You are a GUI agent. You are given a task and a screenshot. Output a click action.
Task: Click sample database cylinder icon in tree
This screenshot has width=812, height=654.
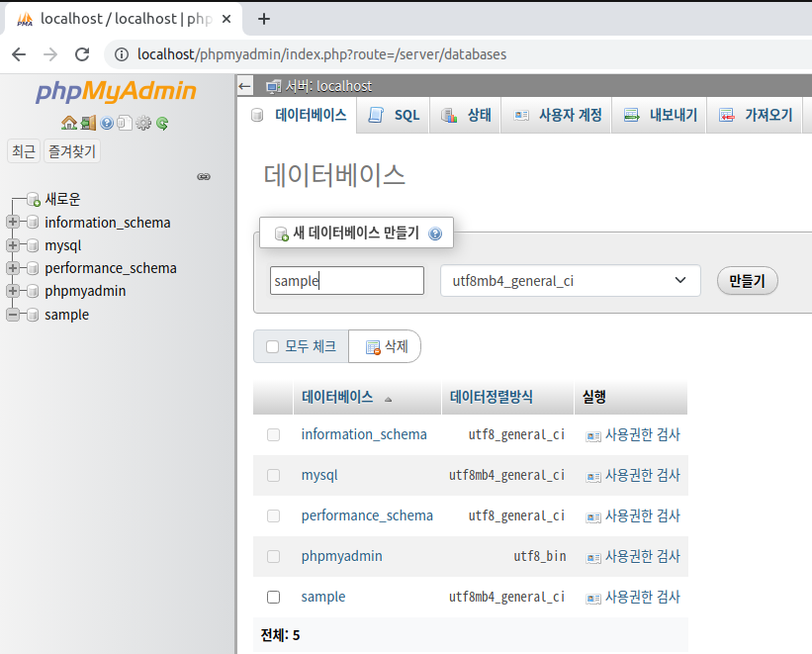click(x=32, y=315)
